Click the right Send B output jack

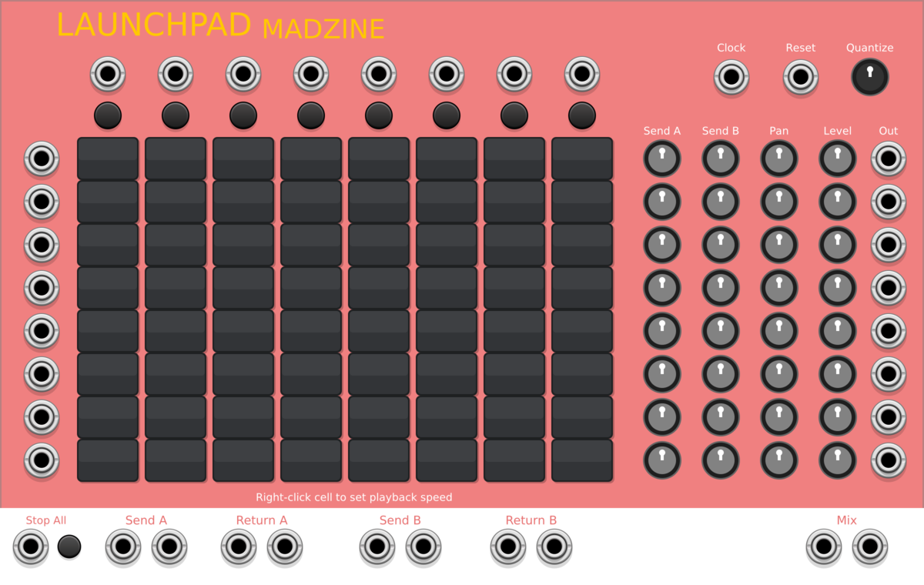[x=423, y=547]
